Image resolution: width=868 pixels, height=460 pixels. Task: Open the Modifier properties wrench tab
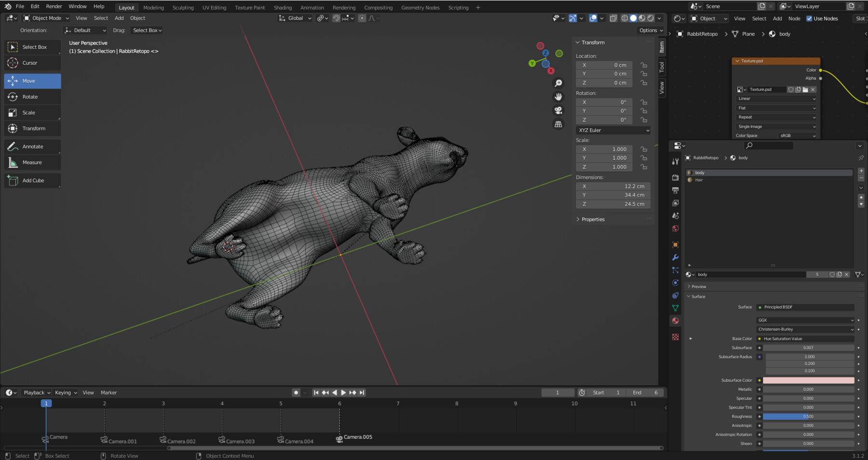[x=675, y=257]
